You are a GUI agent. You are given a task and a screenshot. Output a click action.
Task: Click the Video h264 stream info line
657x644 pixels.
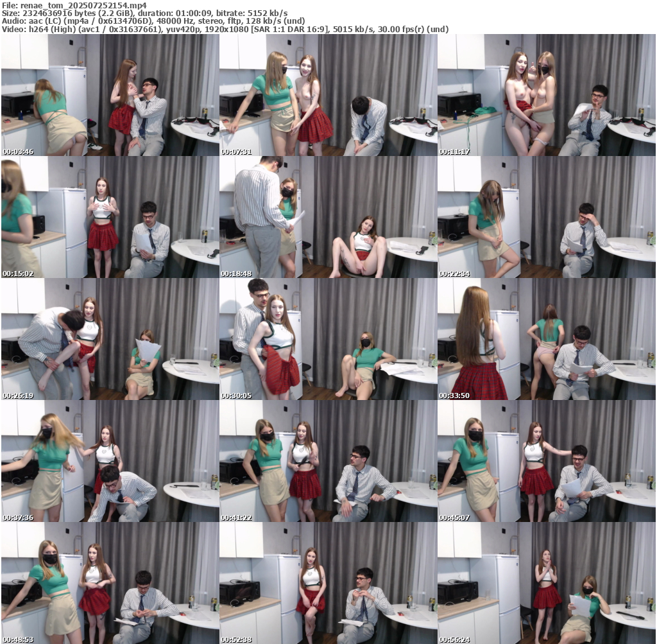click(225, 29)
